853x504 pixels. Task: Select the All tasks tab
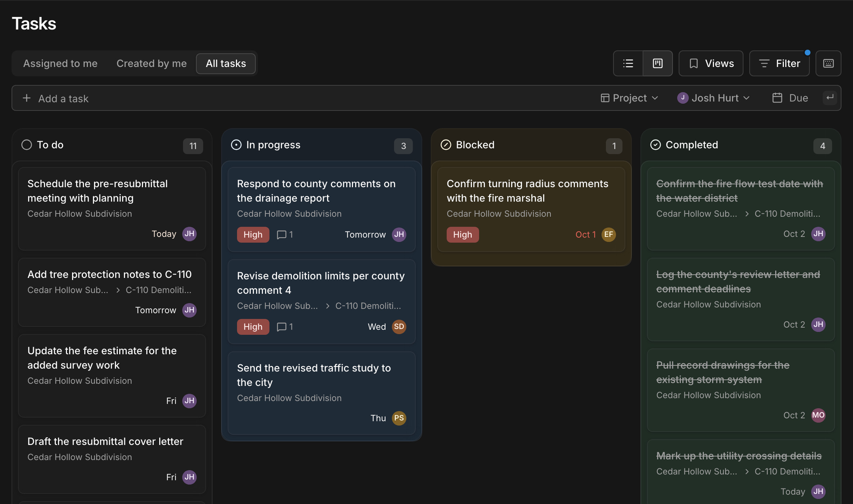coord(226,63)
